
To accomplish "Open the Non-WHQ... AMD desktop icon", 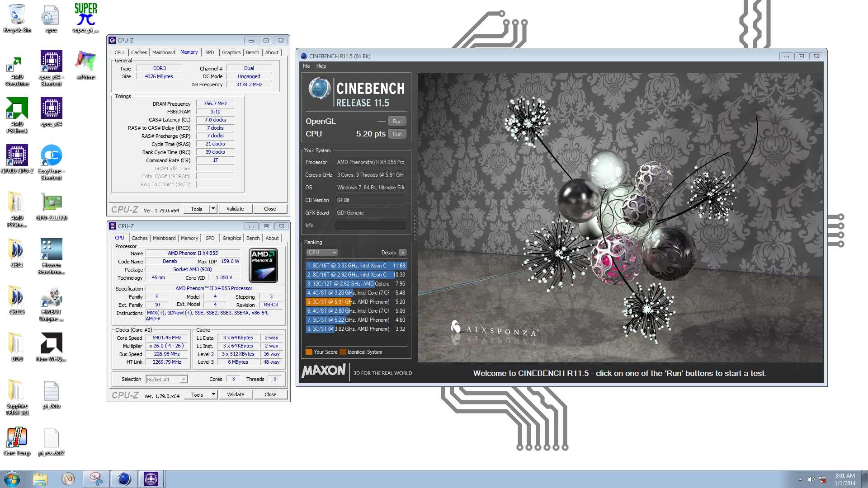I will [x=51, y=347].
